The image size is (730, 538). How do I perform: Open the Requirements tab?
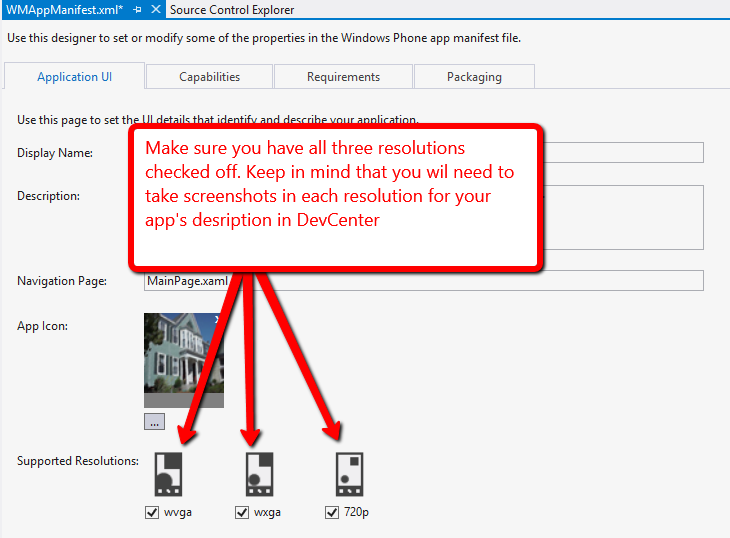(x=343, y=77)
